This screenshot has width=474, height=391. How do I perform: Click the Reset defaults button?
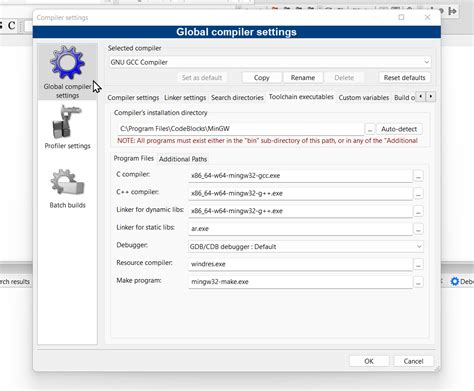tap(404, 78)
